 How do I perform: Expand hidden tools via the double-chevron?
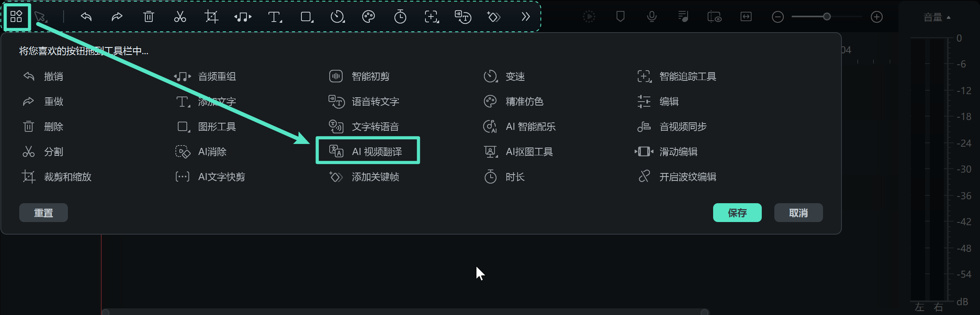[x=525, y=17]
